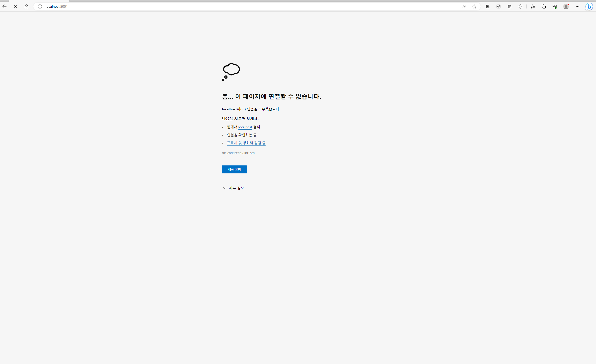Image resolution: width=596 pixels, height=364 pixels.
Task: Click the localhost search link
Action: click(245, 127)
